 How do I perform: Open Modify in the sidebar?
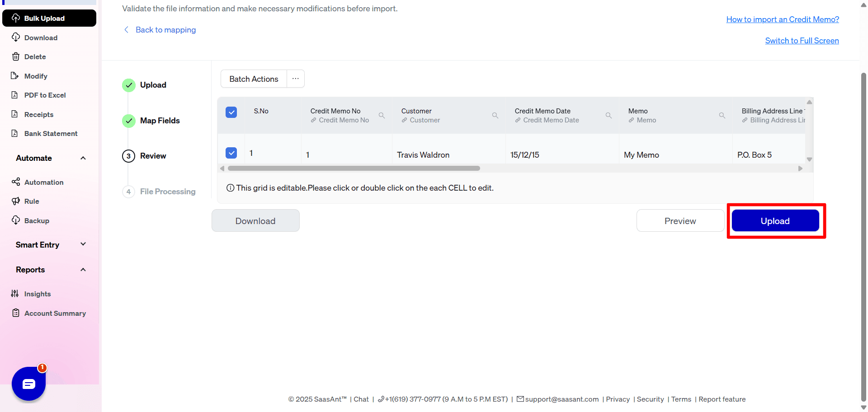tap(36, 76)
